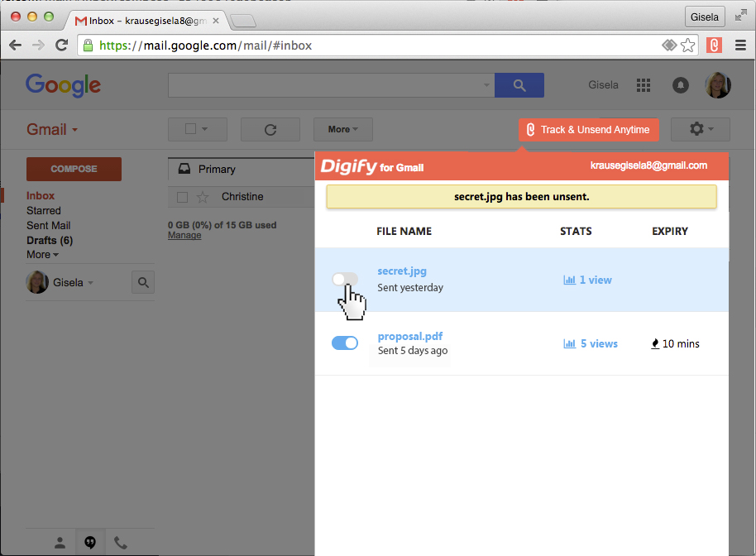Click the blue Gmail search magnifier button
This screenshot has height=556, width=756.
519,85
